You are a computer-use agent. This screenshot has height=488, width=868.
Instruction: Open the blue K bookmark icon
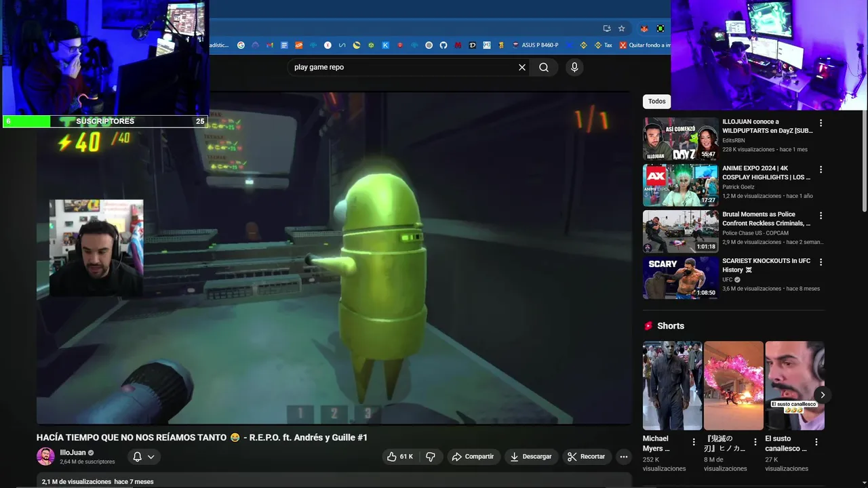pos(386,45)
